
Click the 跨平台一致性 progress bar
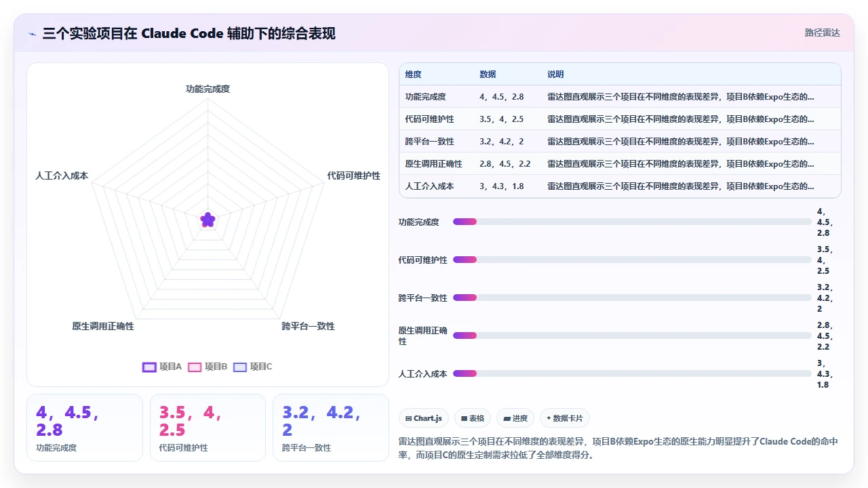(x=632, y=298)
